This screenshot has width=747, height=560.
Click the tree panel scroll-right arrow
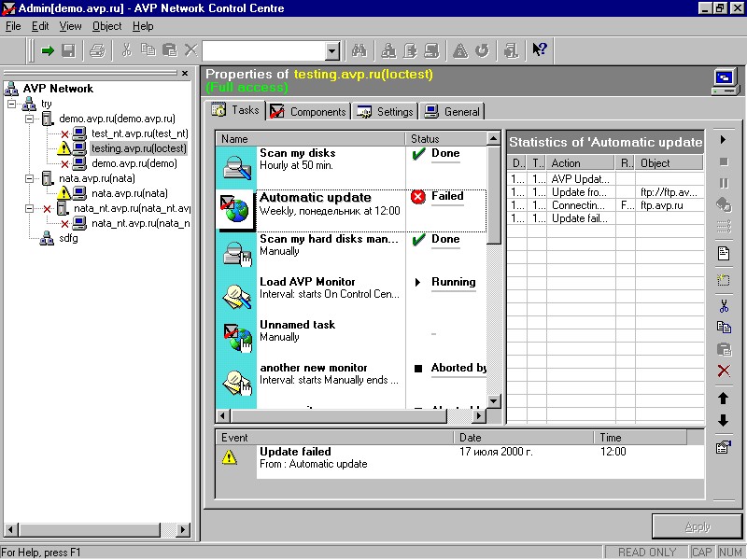(x=183, y=529)
